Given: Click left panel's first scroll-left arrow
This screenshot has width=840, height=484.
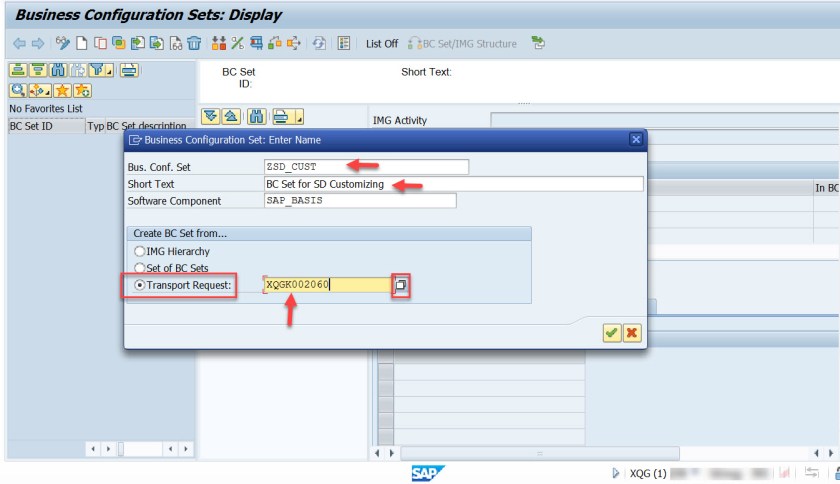Looking at the screenshot, I should pyautogui.click(x=93, y=449).
